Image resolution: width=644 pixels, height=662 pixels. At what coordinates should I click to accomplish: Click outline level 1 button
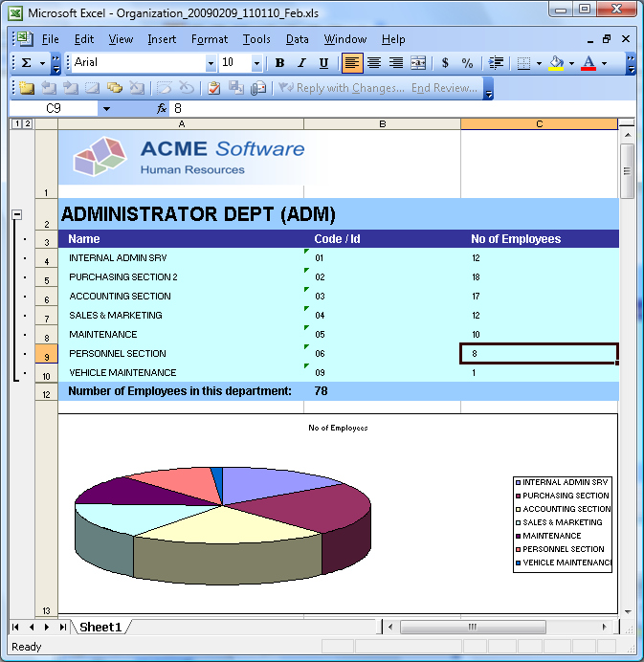pyautogui.click(x=16, y=123)
